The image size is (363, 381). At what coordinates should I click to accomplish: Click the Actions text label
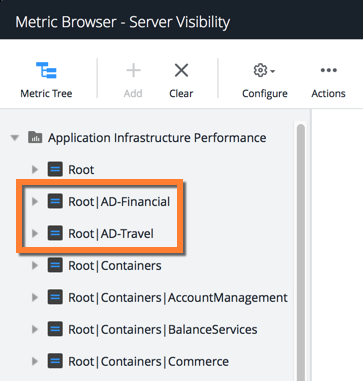[x=328, y=93]
